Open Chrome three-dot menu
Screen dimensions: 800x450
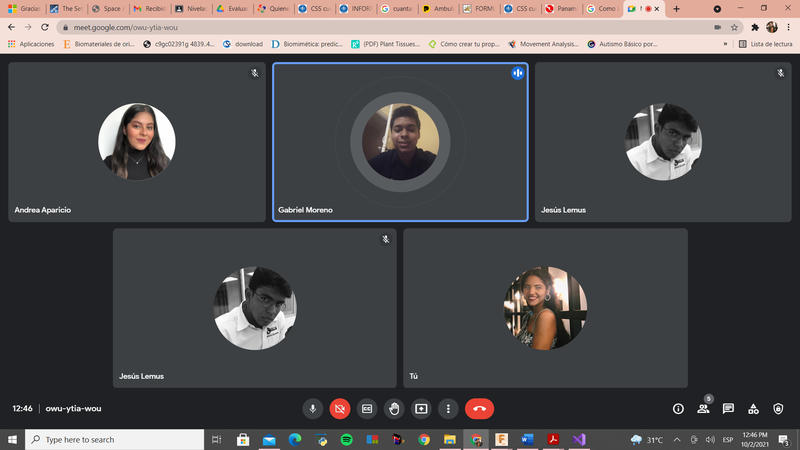coord(789,28)
